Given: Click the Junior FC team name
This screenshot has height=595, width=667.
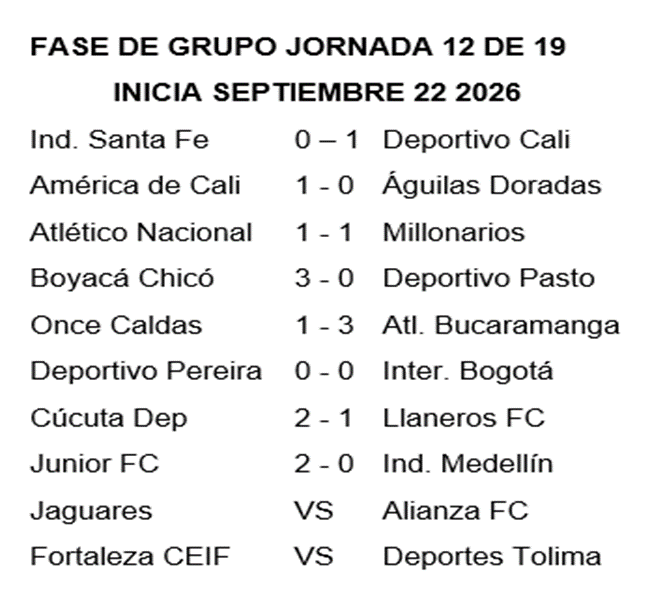Looking at the screenshot, I should click(x=94, y=464).
